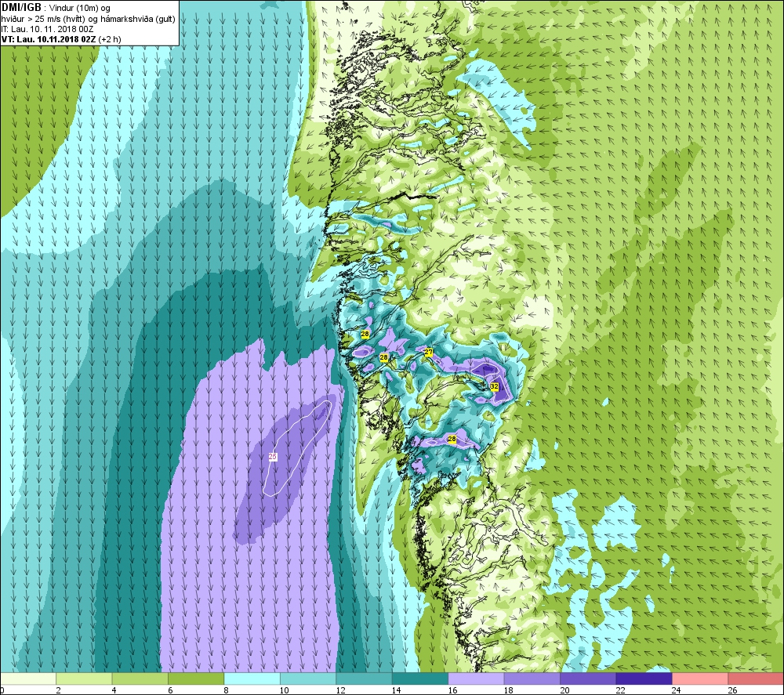Screen dimensions: 784x695
Task: Click the legend scale value 26
Action: pos(732,690)
